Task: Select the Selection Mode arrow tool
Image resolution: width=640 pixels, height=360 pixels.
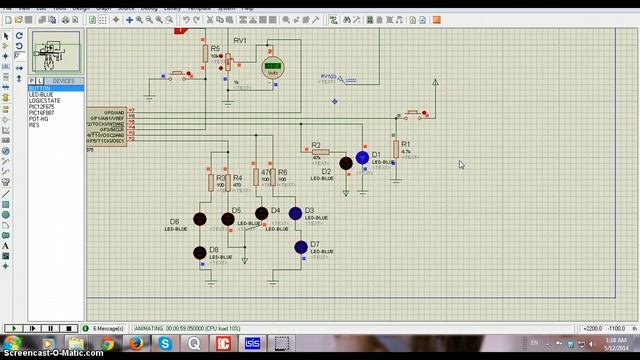Action: 6,36
